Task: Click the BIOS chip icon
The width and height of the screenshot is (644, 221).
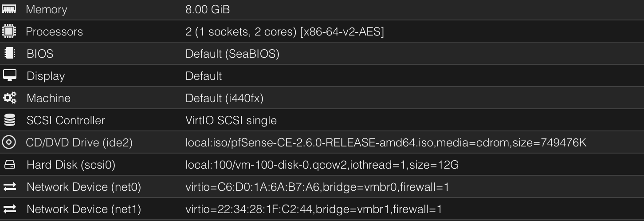Action: [9, 54]
